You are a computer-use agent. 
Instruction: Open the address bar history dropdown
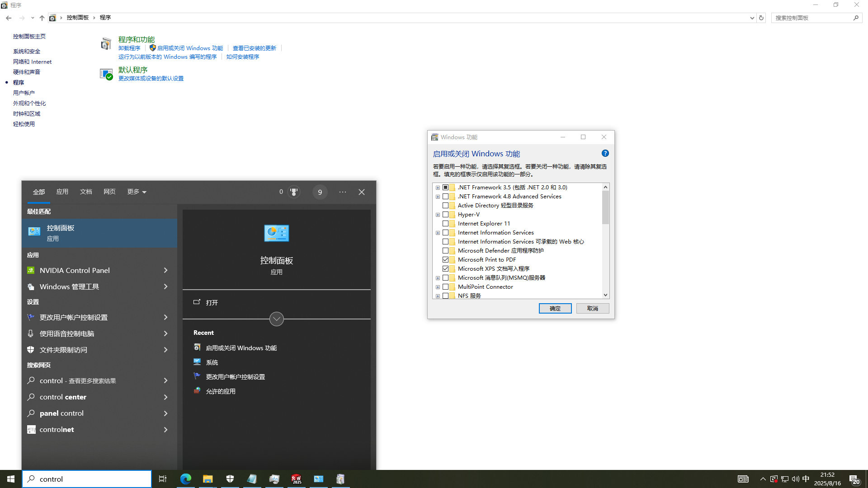pos(752,18)
